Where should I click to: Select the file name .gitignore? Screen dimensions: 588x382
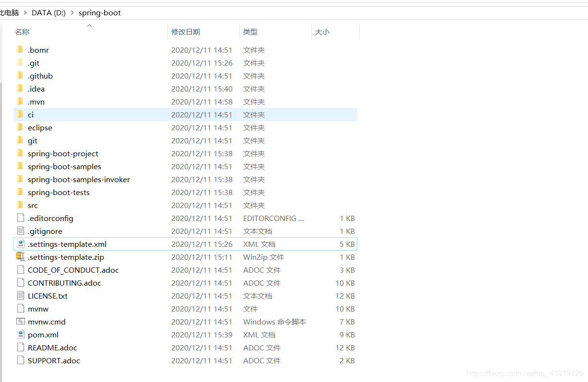[x=45, y=231]
